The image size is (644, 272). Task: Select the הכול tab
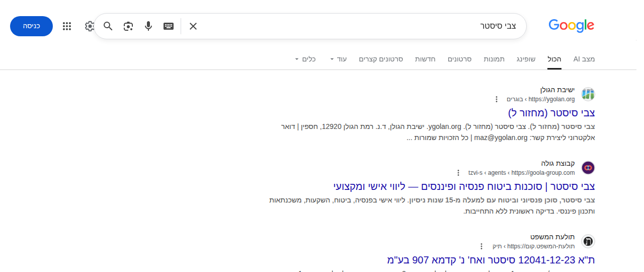pos(554,59)
